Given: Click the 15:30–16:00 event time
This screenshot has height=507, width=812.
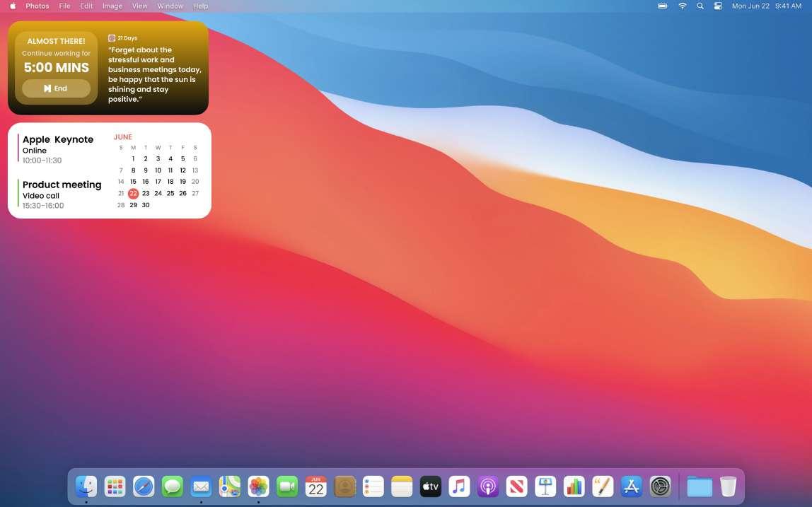Looking at the screenshot, I should coord(43,206).
